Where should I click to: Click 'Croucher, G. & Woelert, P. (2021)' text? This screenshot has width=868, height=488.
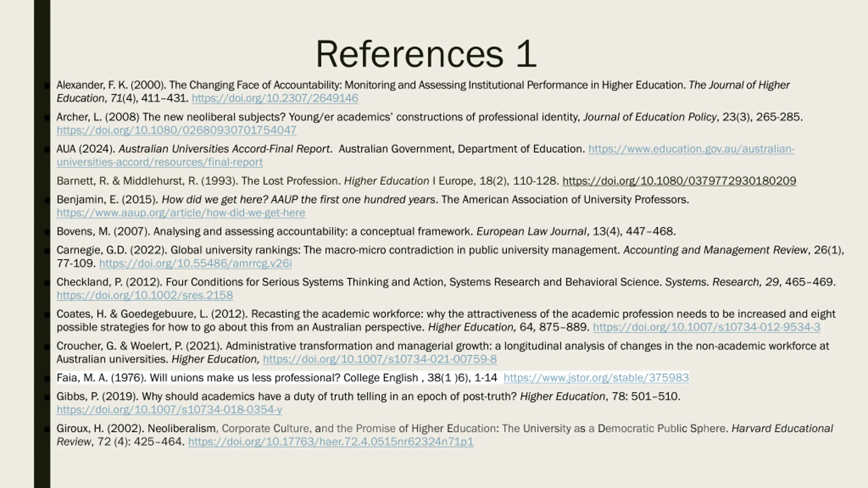139,346
